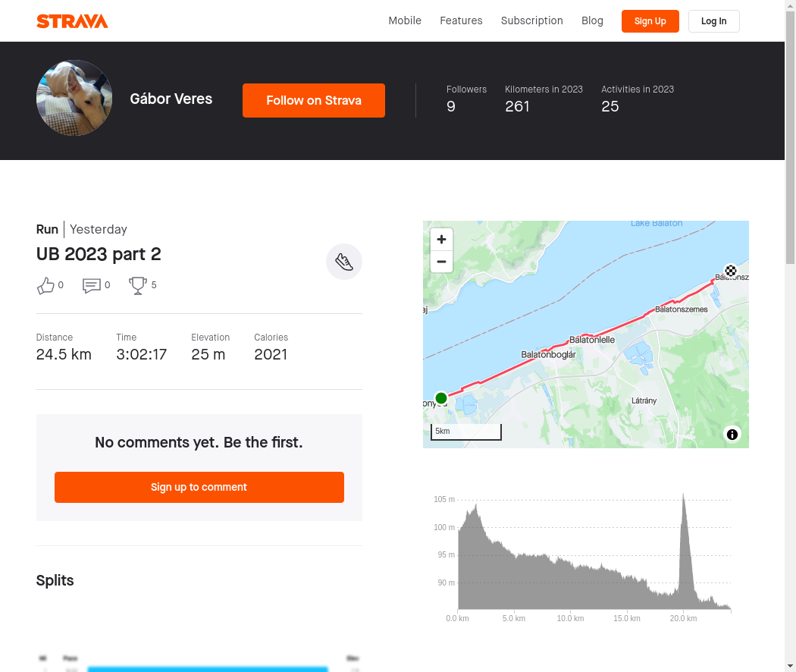Click the Log In button
This screenshot has width=796, height=672.
coord(713,21)
